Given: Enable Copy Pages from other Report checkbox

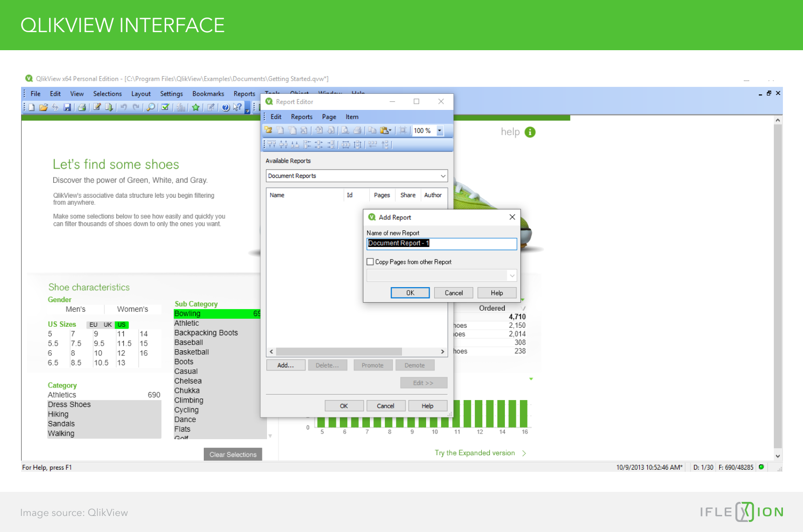Looking at the screenshot, I should [x=370, y=261].
